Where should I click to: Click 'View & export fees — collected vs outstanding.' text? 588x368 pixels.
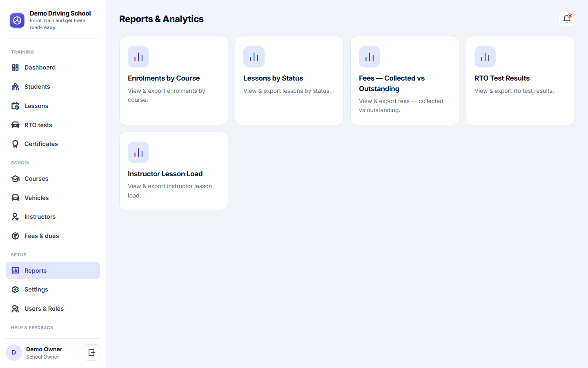401,105
